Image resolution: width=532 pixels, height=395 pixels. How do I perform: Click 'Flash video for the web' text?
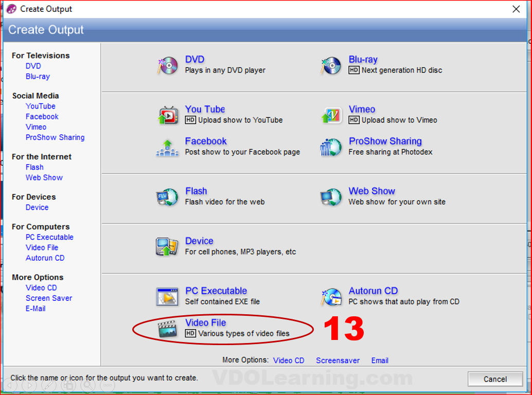point(225,202)
